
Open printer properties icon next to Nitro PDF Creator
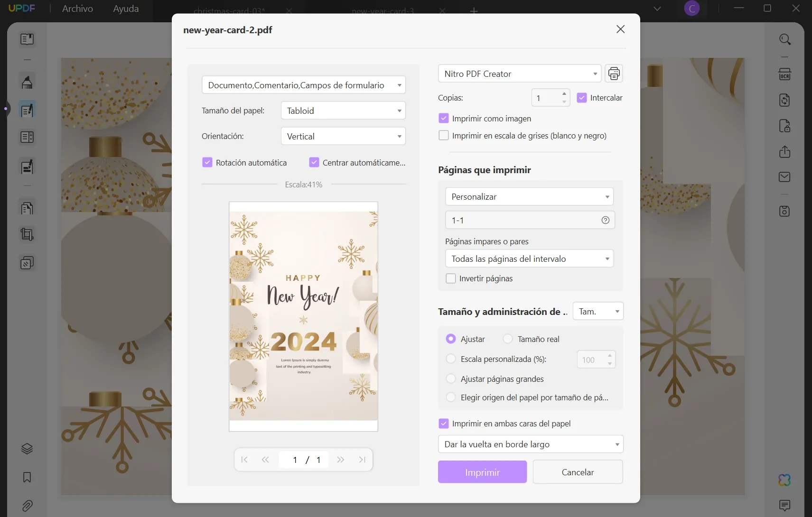point(614,74)
